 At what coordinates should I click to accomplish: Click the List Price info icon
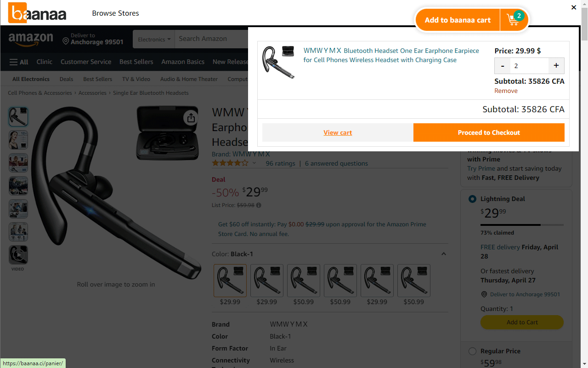tap(259, 205)
